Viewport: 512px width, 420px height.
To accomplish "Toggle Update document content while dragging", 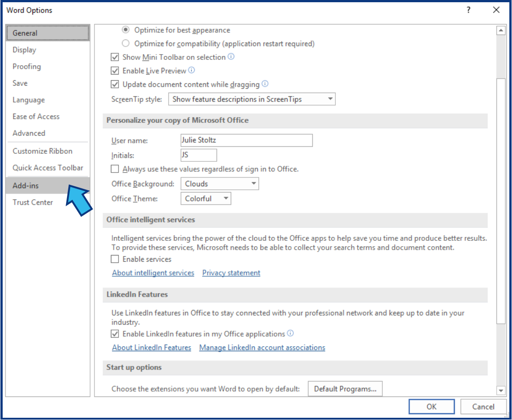I will tap(114, 85).
